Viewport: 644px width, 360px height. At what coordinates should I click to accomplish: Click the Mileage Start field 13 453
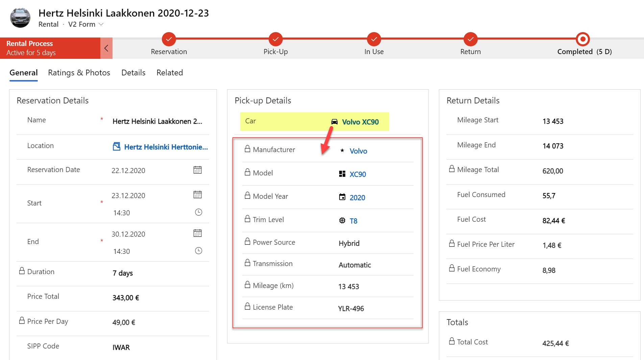(x=553, y=121)
